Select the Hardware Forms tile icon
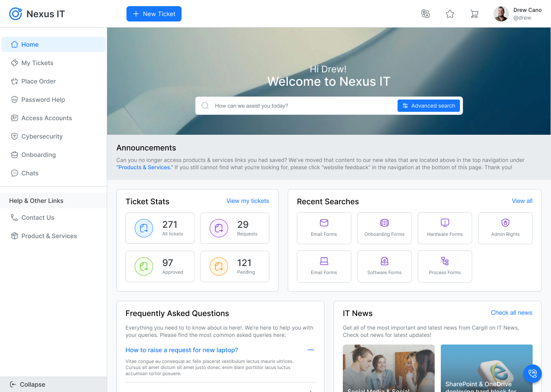Screen dimensions: 551x392 [x=445, y=222]
